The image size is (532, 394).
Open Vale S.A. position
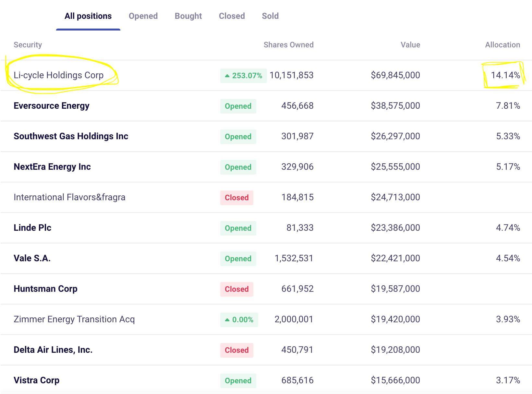pos(32,258)
